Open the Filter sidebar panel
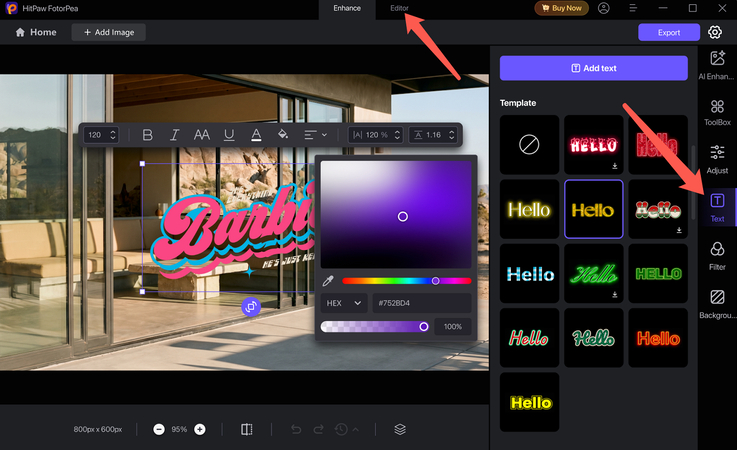The image size is (737, 450). (717, 256)
